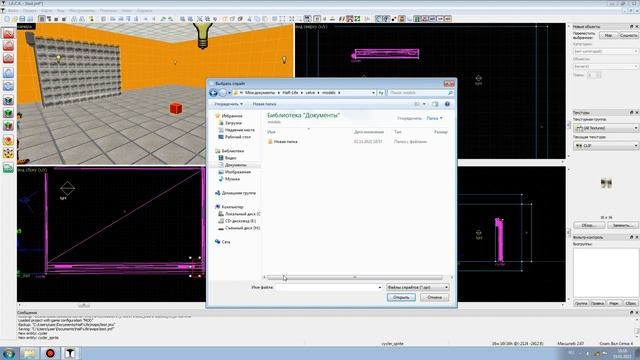Select Документы in navigation tree

tap(236, 165)
